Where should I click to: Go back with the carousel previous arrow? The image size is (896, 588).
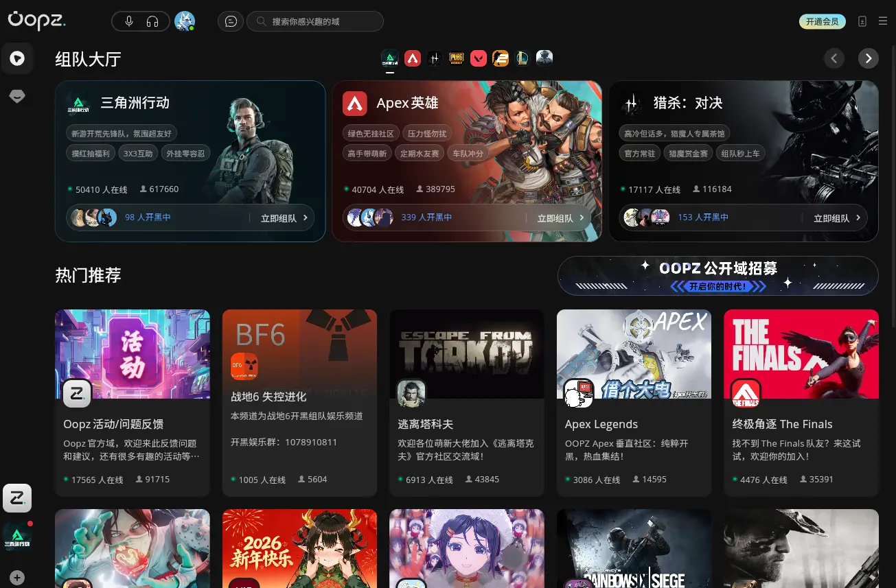(834, 58)
